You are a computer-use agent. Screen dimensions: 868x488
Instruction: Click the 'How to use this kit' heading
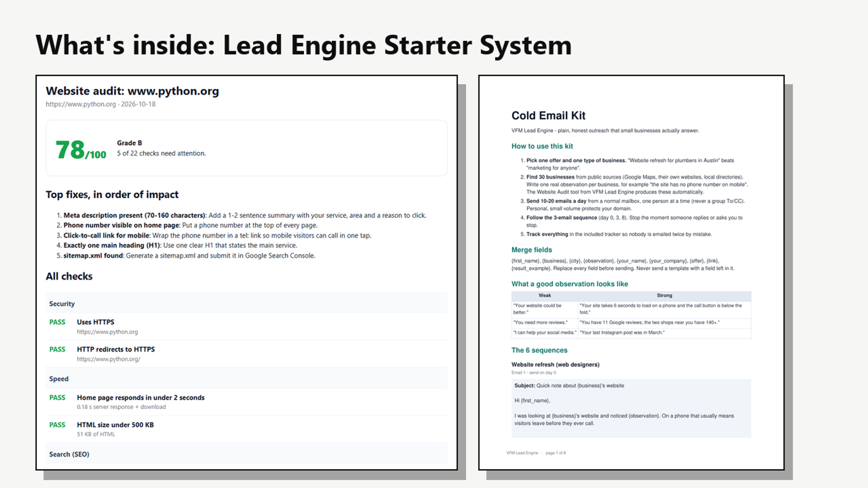coord(542,146)
